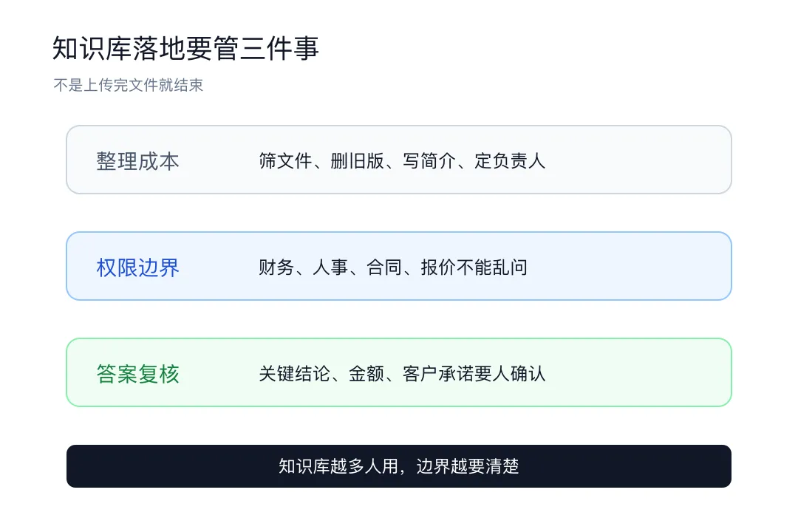Click the title 知识库落地要管三件事
Screen dimensions: 798x532
(x=185, y=48)
